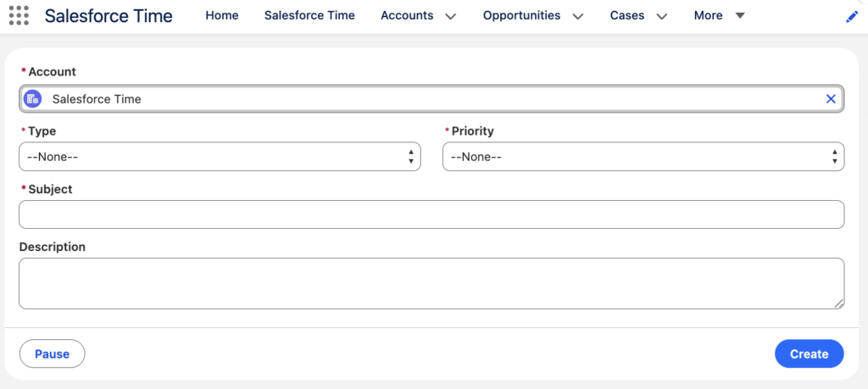Focus the Subject input field
This screenshot has width=868, height=389.
click(431, 214)
